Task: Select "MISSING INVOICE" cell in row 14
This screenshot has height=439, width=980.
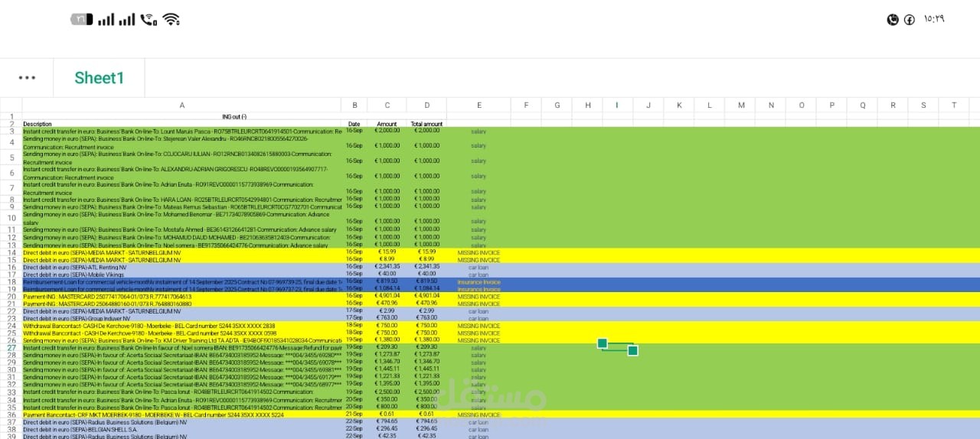Action: (x=479, y=252)
